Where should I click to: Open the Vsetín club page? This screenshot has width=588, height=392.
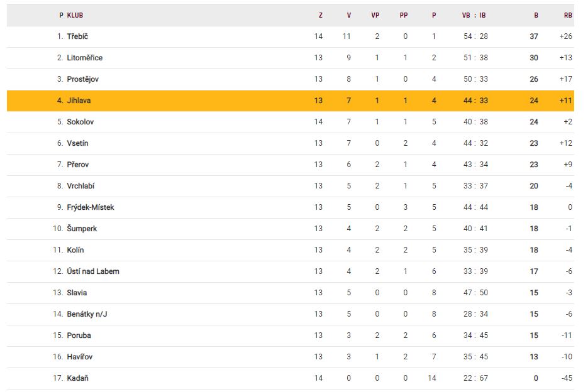point(77,143)
